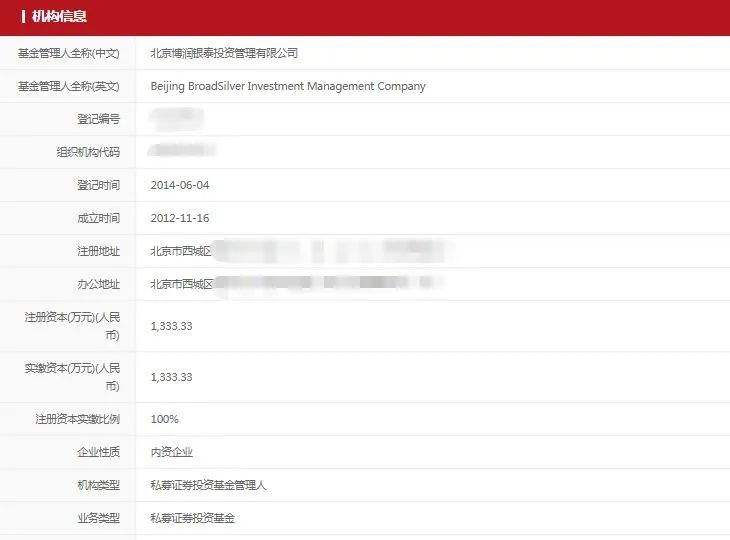The width and height of the screenshot is (730, 540).
Task: Click the 登记时间 label
Action: coord(98,185)
